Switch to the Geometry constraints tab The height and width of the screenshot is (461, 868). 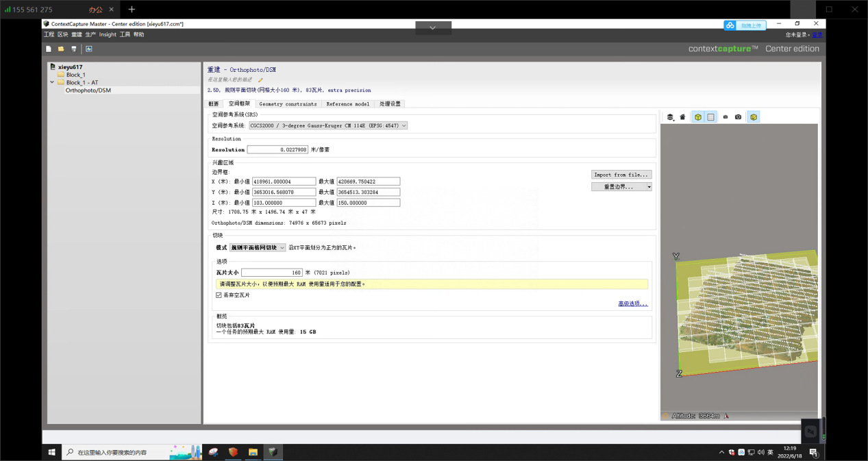click(288, 104)
